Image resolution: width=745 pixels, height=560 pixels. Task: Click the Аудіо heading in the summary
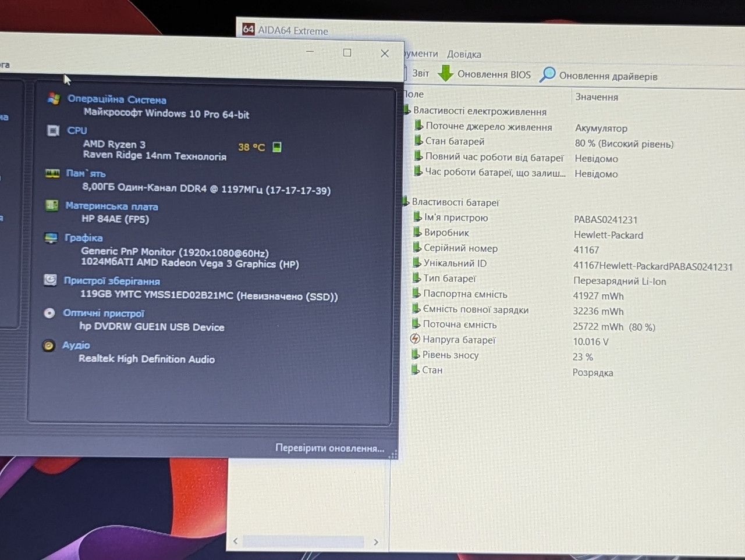pyautogui.click(x=76, y=345)
